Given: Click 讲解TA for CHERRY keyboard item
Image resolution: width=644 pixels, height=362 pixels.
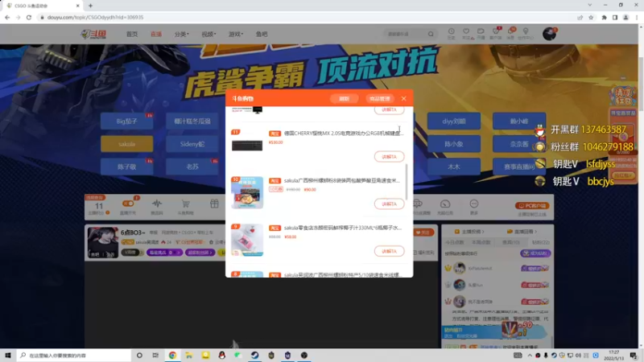Looking at the screenshot, I should pos(389,157).
